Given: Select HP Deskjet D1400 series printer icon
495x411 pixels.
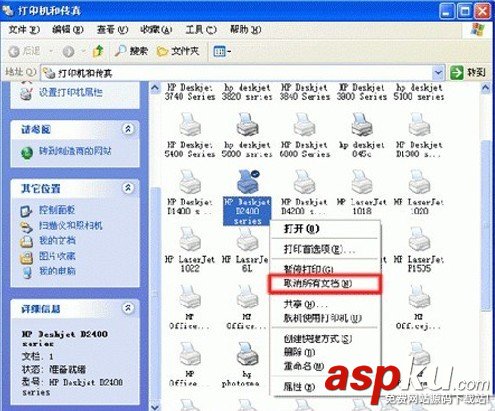Looking at the screenshot, I should (x=190, y=182).
